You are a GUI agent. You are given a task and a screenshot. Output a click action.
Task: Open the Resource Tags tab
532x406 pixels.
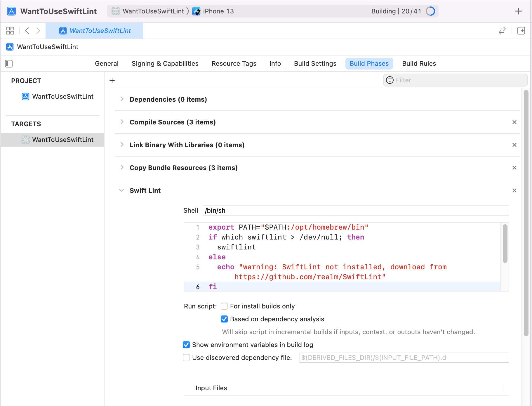point(234,64)
